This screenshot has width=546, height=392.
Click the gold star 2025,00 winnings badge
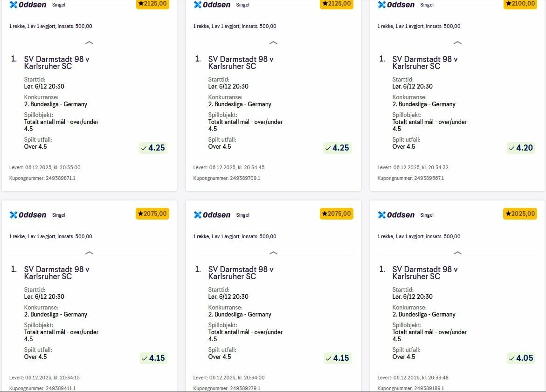point(520,213)
